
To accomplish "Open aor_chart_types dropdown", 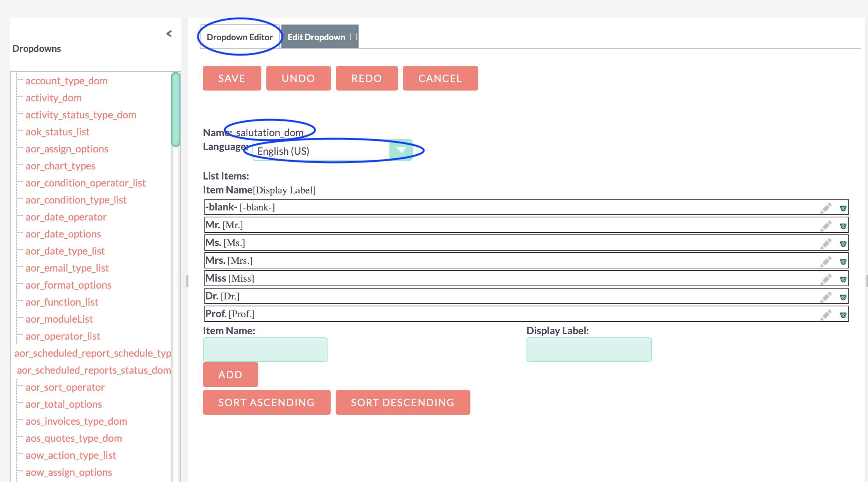I will (x=60, y=166).
